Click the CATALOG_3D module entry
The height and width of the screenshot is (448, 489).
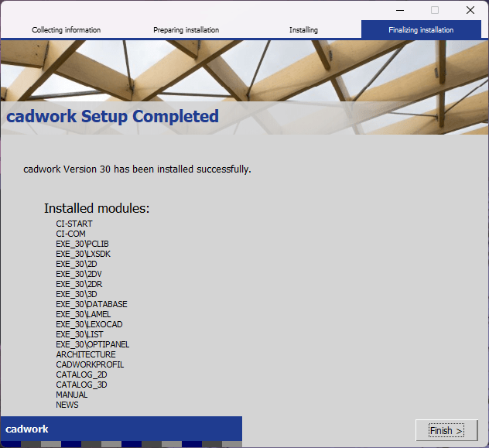coord(81,385)
